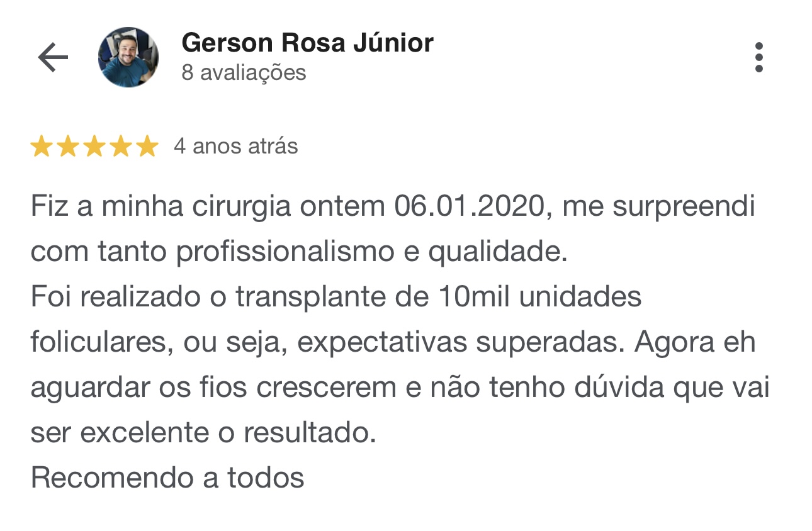Open the three-dot more options menu
812x531 pixels.
click(758, 57)
